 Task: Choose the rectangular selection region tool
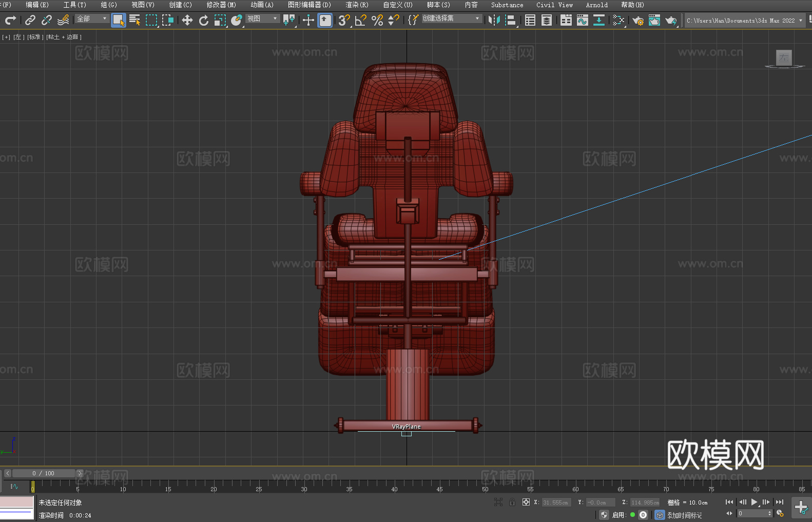coord(151,20)
